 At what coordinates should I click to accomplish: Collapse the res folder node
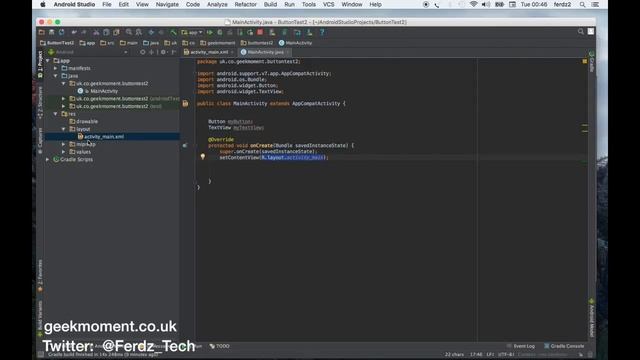click(56, 114)
